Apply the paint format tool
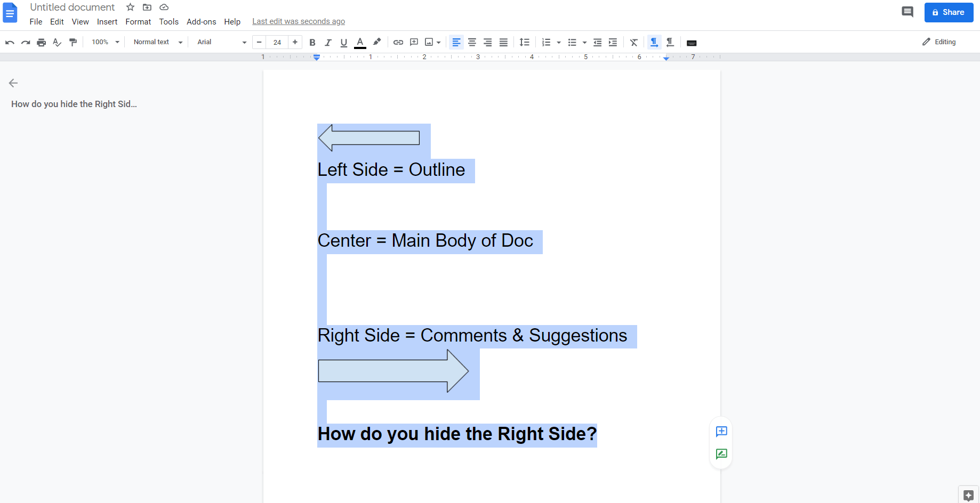The height and width of the screenshot is (503, 980). pyautogui.click(x=73, y=42)
